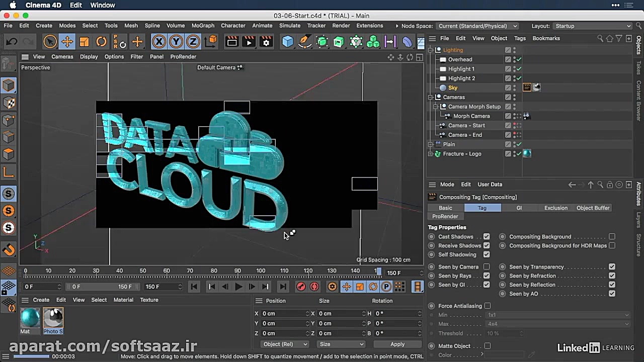Open the Render Settings
644x362 pixels.
click(x=266, y=42)
